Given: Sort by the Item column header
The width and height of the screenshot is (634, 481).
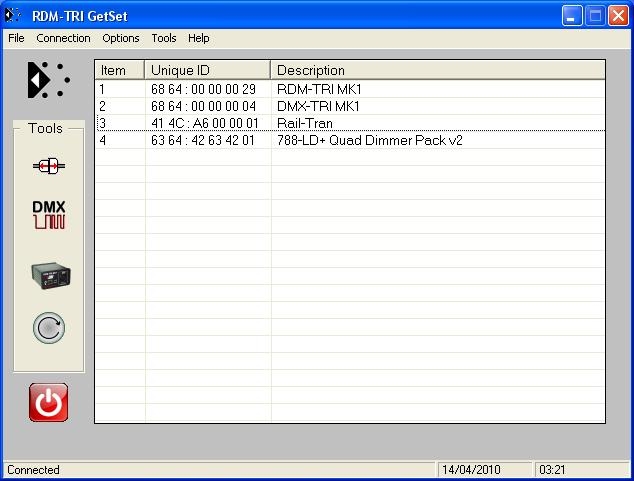Looking at the screenshot, I should coord(119,70).
